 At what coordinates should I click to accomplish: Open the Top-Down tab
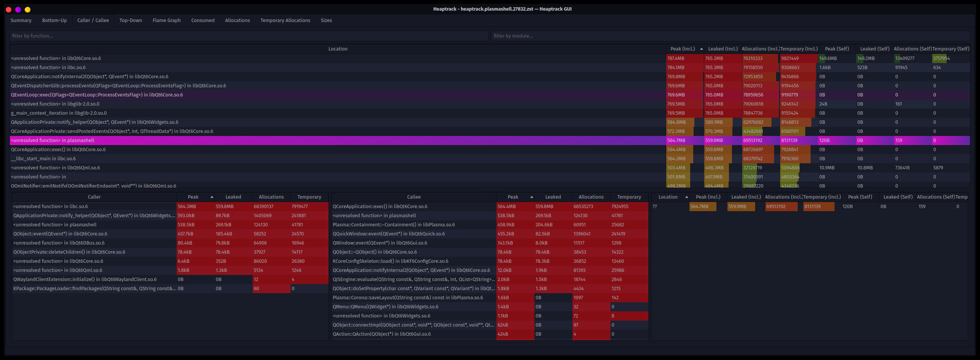tap(131, 21)
